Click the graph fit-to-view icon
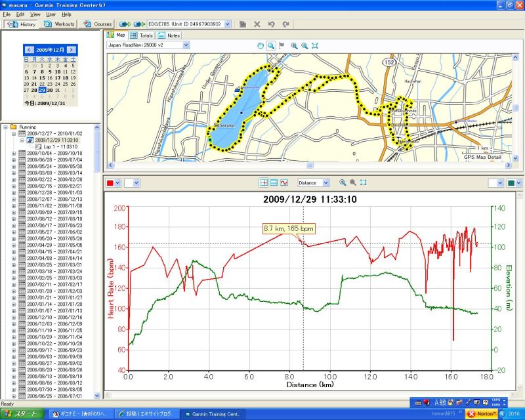The image size is (525, 420). (x=364, y=182)
